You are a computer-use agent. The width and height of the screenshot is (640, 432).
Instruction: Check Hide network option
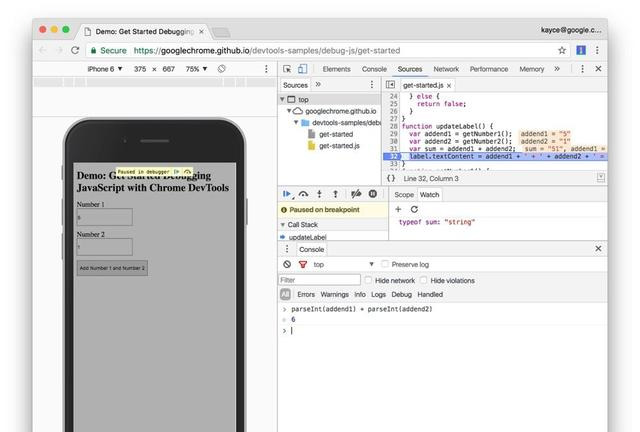[x=368, y=280]
